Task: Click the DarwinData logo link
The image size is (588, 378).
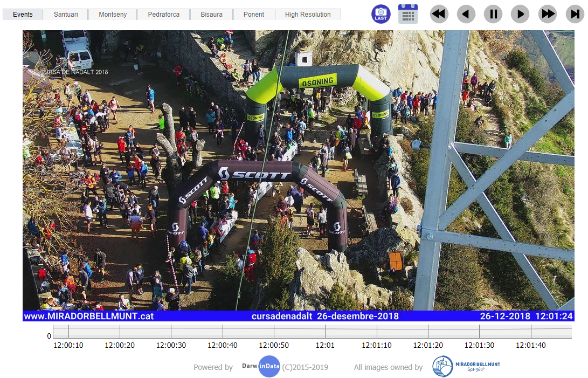Action: (261, 366)
